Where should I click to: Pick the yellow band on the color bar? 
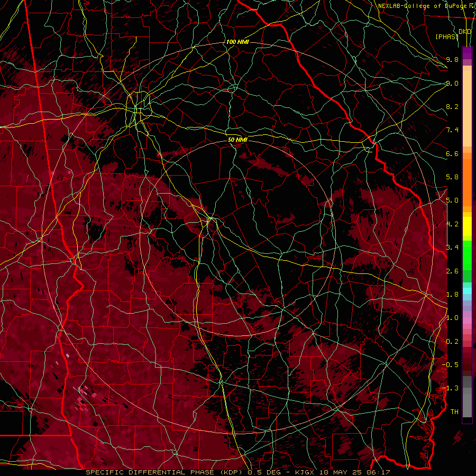(x=467, y=226)
